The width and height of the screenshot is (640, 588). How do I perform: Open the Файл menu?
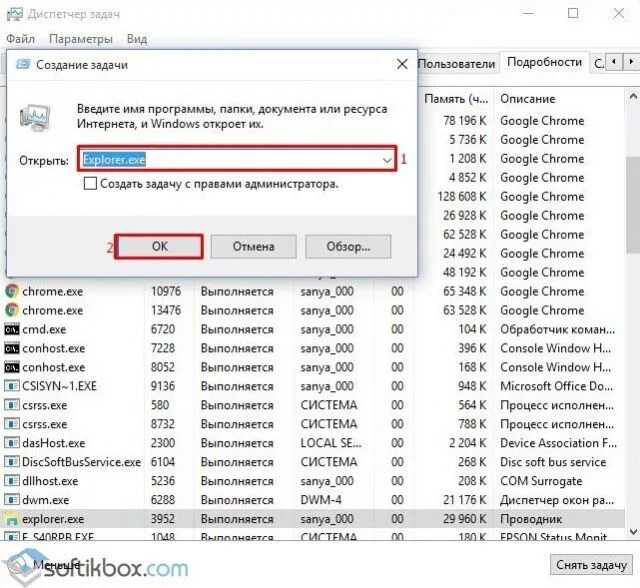20,39
